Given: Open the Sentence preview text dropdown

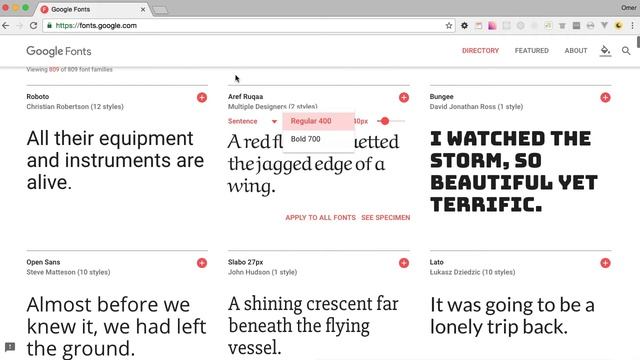Looking at the screenshot, I should (252, 121).
